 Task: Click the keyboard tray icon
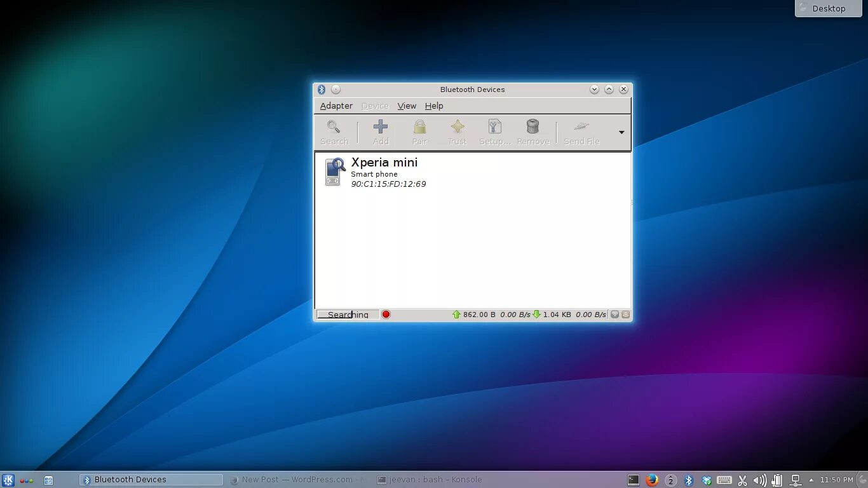pos(724,480)
